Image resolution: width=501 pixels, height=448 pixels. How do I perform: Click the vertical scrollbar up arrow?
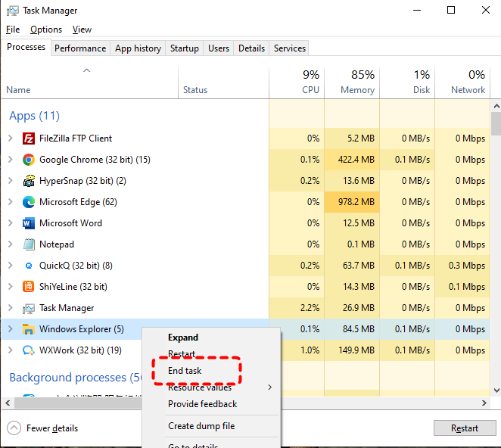(496, 106)
